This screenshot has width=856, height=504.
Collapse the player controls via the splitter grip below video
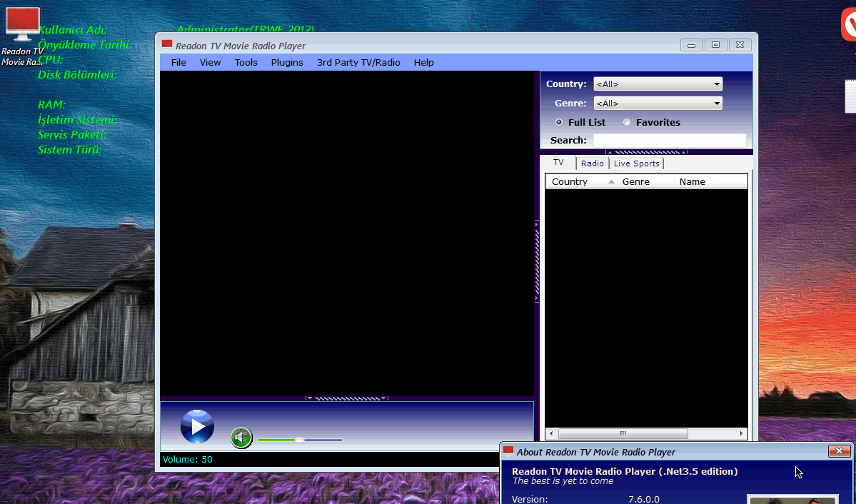(x=347, y=398)
